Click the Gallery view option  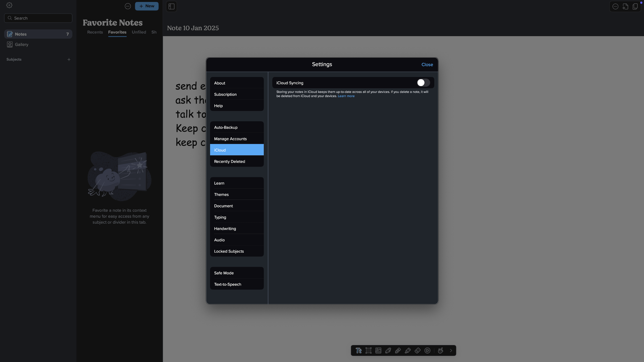click(x=21, y=45)
